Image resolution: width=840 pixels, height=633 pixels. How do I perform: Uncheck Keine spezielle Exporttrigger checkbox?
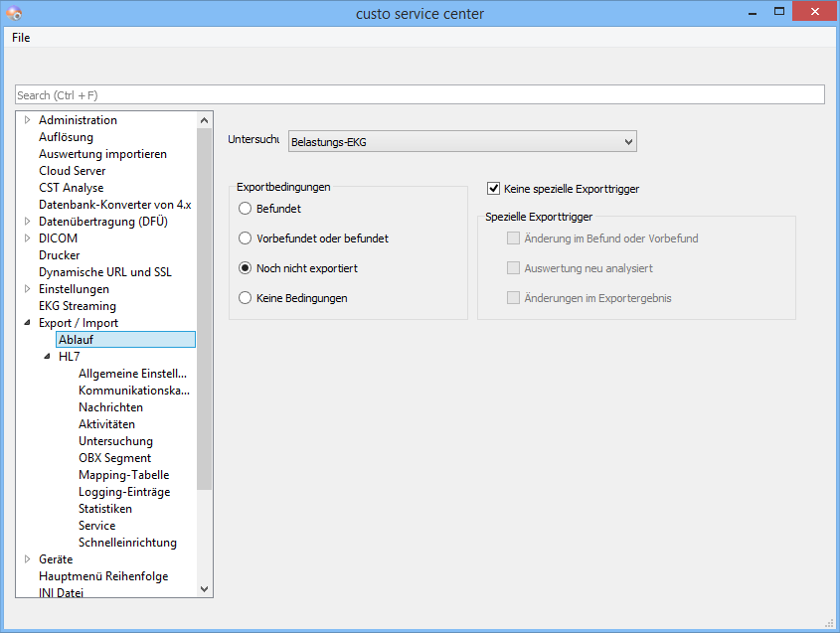(x=493, y=188)
